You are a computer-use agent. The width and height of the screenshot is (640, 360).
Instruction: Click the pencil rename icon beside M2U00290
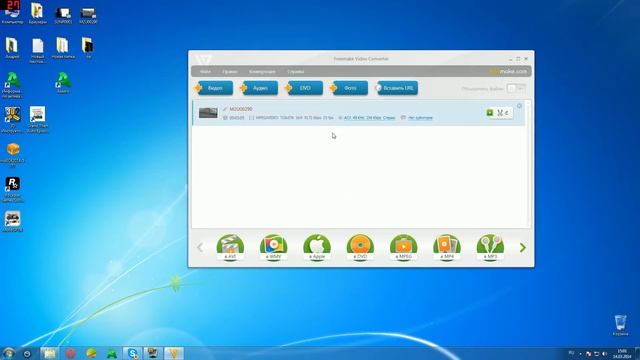coord(225,109)
